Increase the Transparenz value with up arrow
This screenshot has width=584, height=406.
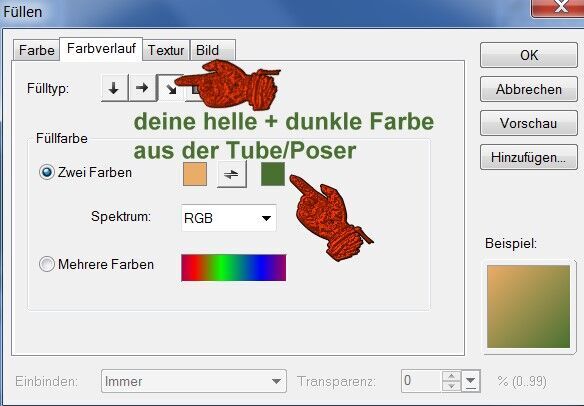click(451, 376)
